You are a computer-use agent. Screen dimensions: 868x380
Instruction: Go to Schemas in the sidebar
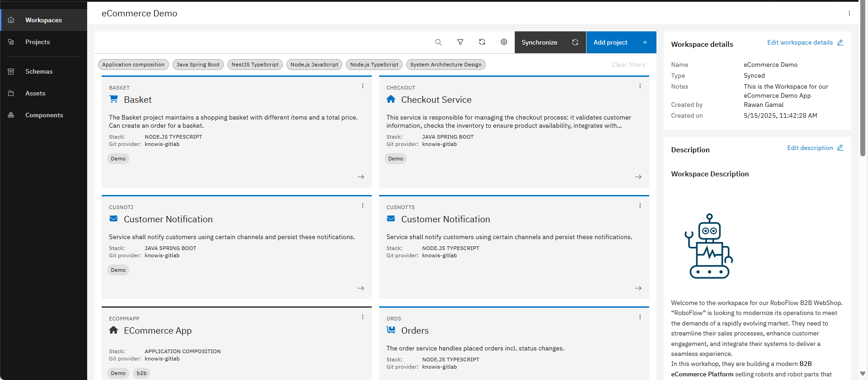[39, 71]
